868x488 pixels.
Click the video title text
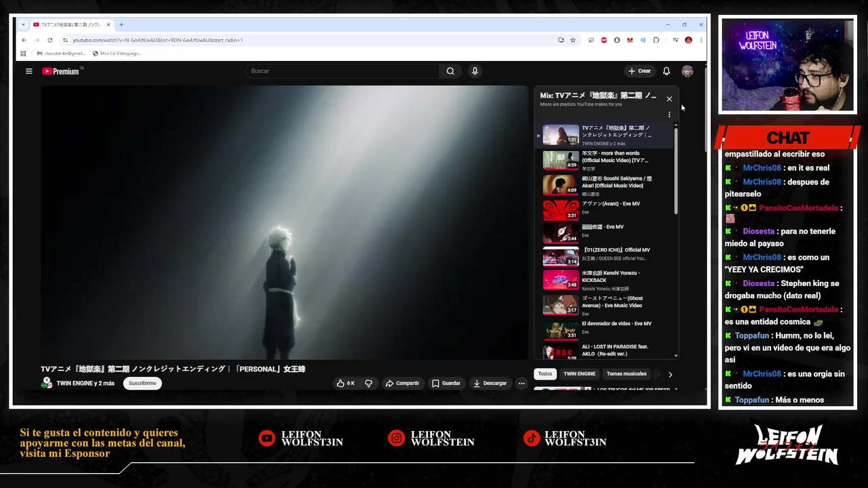click(173, 369)
